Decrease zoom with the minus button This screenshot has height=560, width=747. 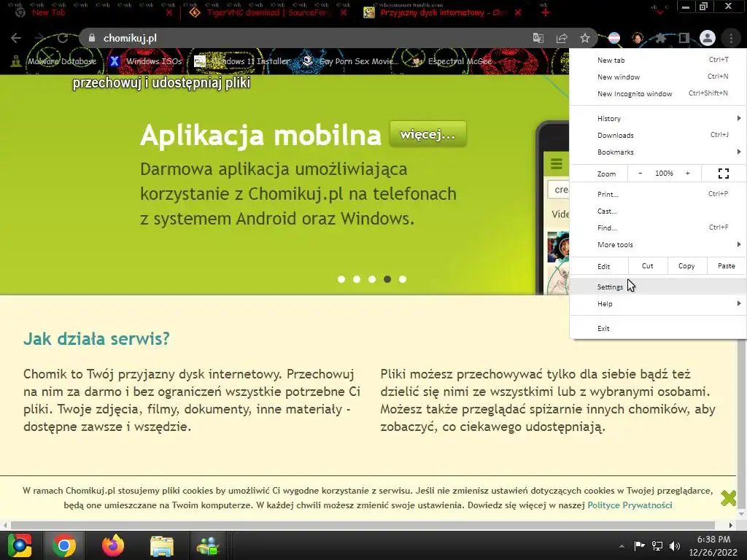pos(640,174)
